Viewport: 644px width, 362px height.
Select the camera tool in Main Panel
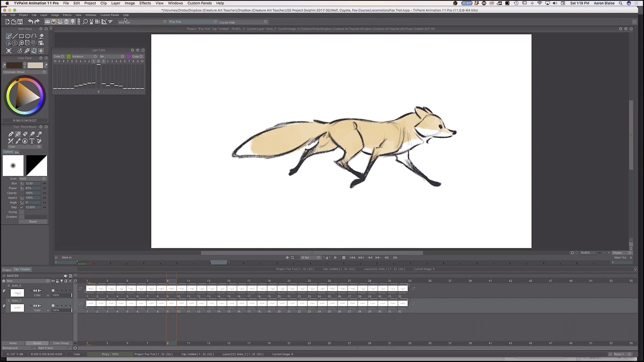(41, 43)
